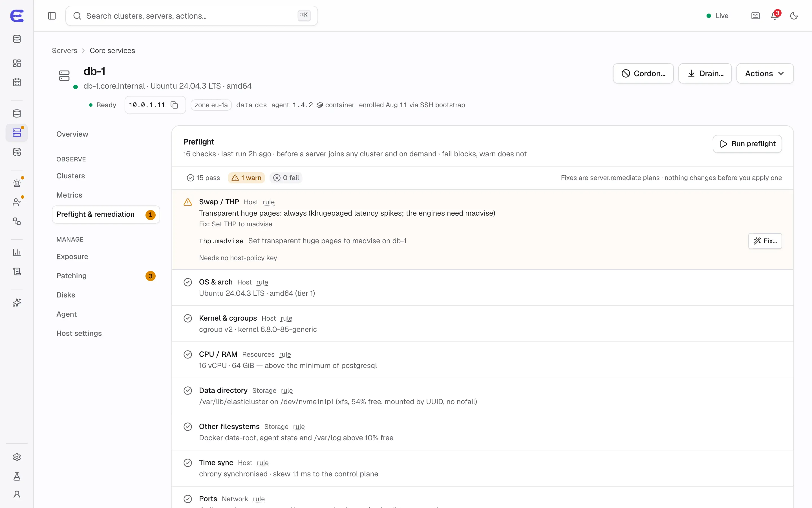
Task: Click the Elasticluster logo
Action: click(17, 16)
